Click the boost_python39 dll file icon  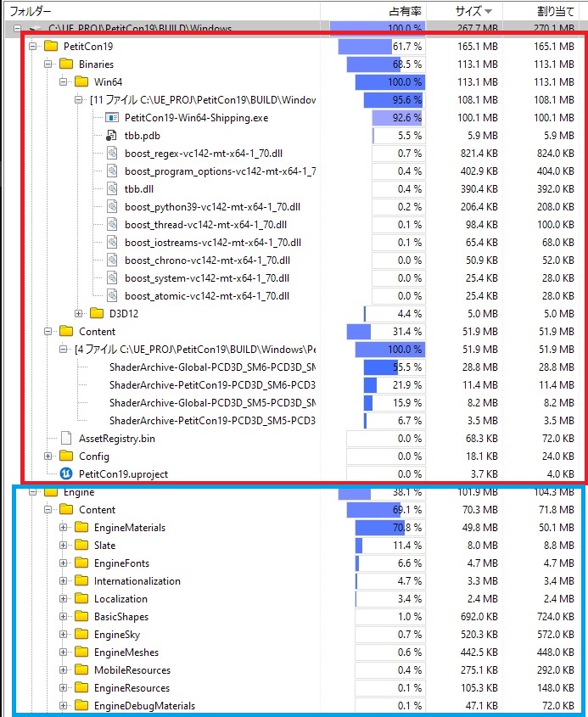112,207
